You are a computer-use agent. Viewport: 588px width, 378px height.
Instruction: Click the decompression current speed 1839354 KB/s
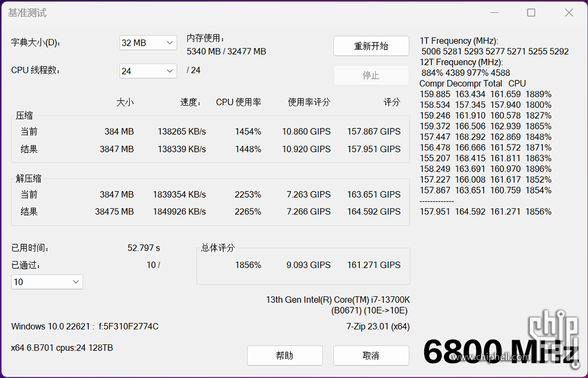tap(179, 194)
